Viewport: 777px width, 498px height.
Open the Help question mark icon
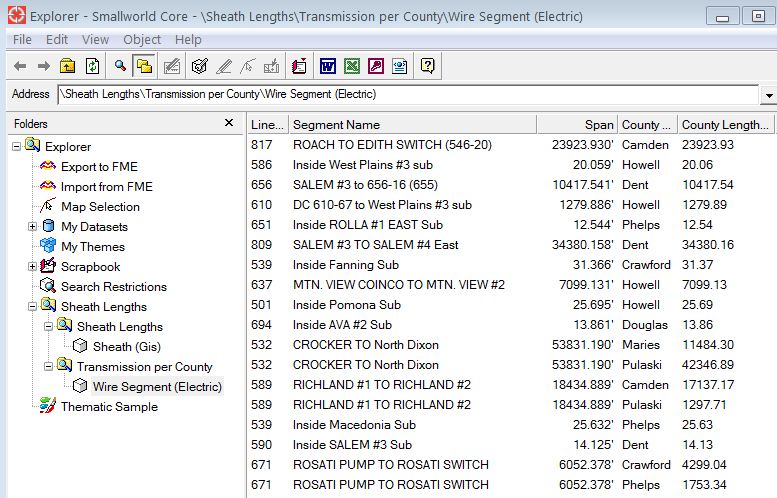click(x=427, y=66)
